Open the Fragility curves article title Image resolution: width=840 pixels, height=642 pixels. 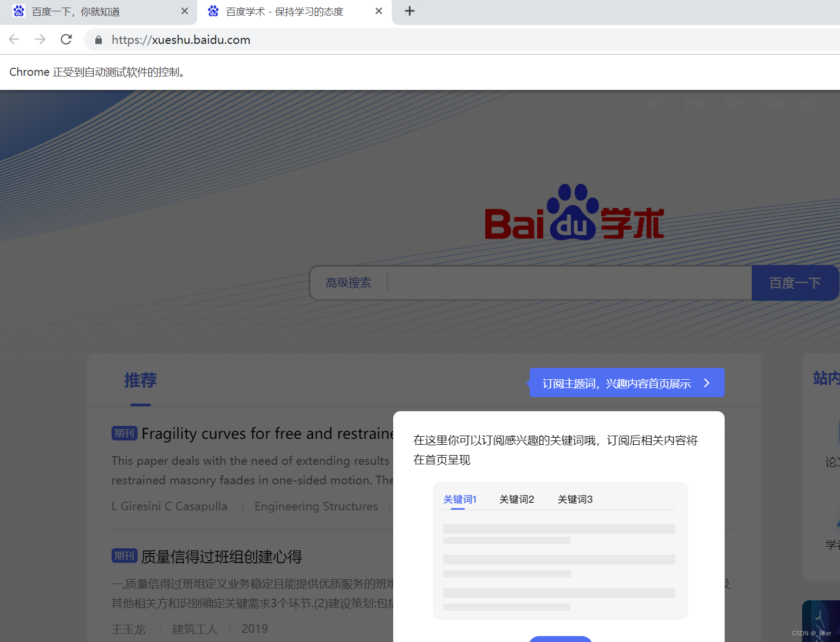(268, 433)
